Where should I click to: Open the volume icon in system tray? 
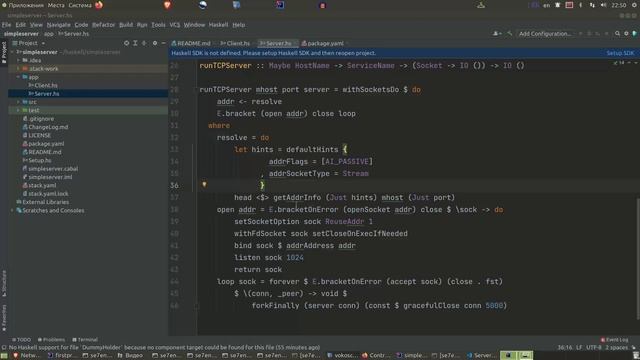[603, 5]
